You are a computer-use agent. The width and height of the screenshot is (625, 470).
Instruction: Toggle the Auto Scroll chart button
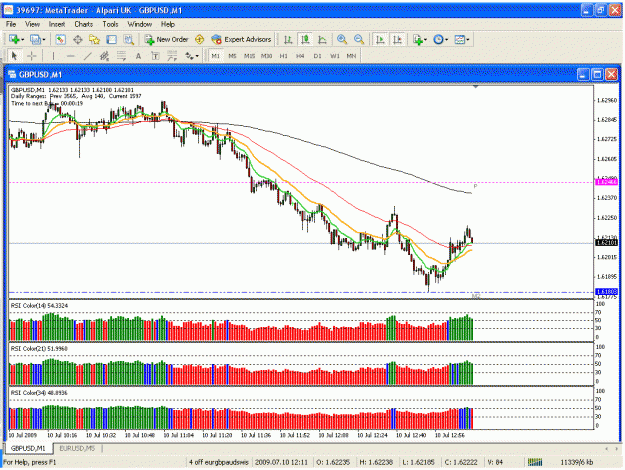380,39
